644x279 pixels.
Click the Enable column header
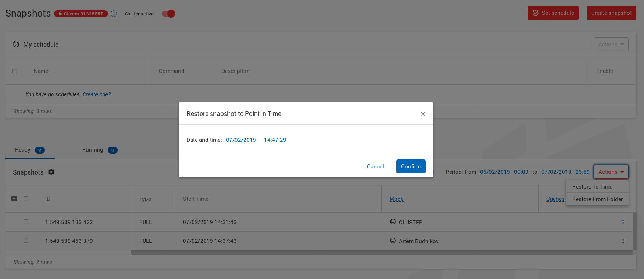click(605, 71)
